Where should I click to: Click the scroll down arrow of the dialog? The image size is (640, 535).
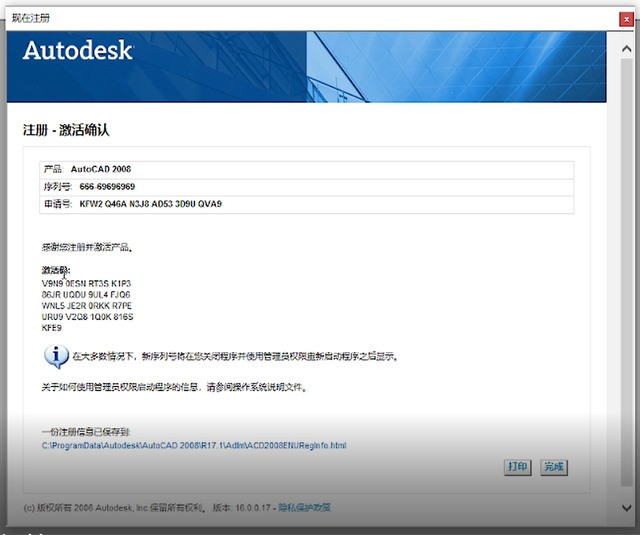coord(627,508)
